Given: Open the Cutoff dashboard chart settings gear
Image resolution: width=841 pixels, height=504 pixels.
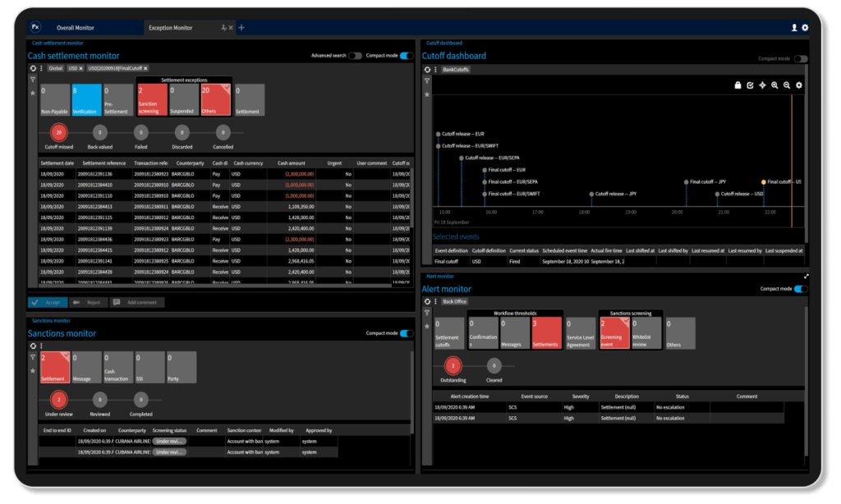Looking at the screenshot, I should (x=799, y=86).
